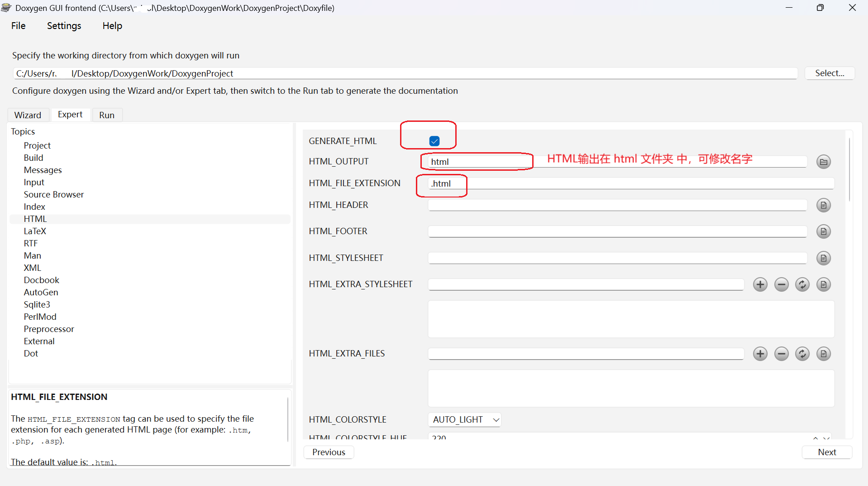This screenshot has height=486, width=868.
Task: Select the Dot topic
Action: click(x=31, y=353)
